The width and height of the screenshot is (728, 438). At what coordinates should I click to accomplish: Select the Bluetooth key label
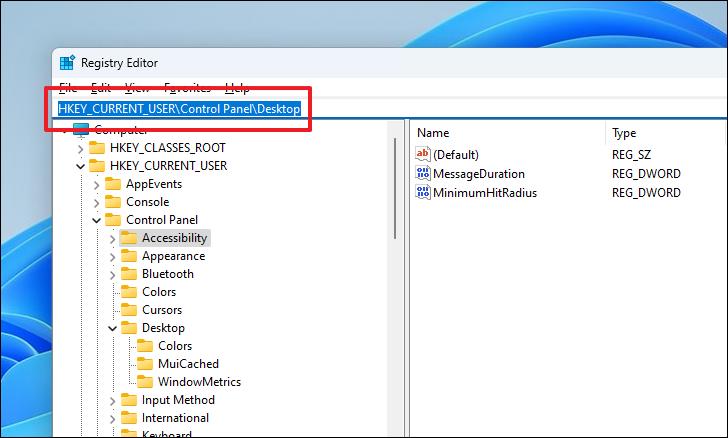tap(168, 274)
